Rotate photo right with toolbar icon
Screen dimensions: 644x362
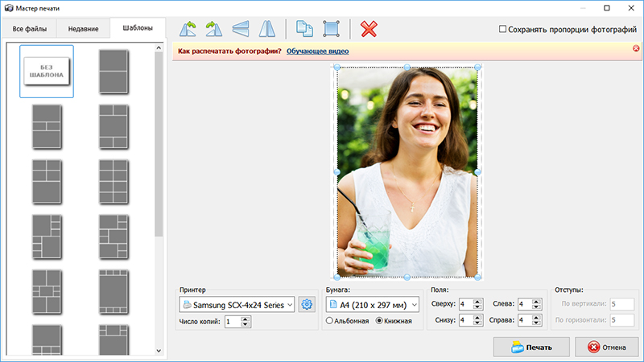click(x=214, y=29)
